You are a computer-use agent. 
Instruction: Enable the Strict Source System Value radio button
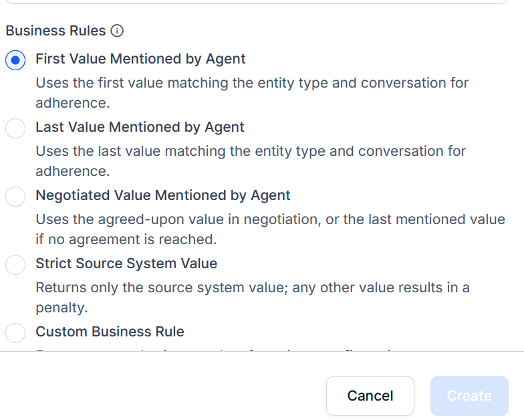pyautogui.click(x=15, y=264)
